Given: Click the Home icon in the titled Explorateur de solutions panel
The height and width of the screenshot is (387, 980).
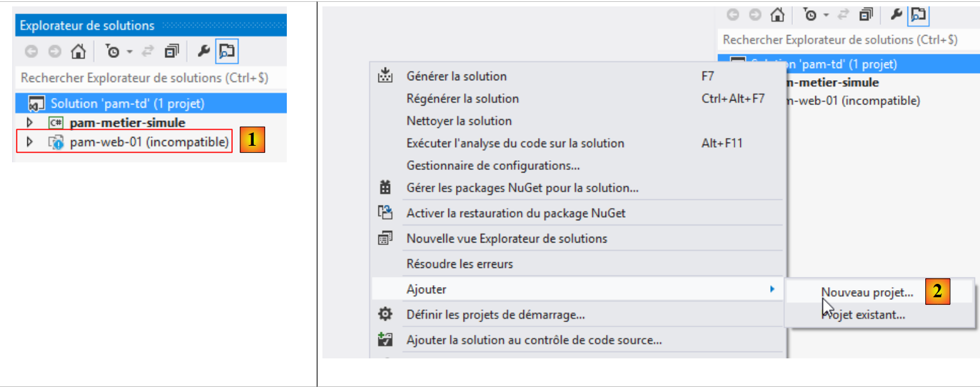Looking at the screenshot, I should [78, 52].
